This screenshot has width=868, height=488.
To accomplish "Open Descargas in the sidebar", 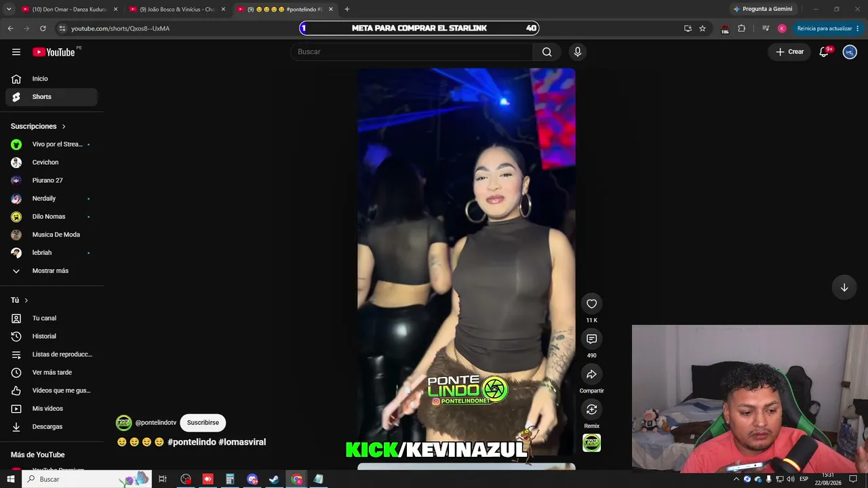I will coord(52,427).
